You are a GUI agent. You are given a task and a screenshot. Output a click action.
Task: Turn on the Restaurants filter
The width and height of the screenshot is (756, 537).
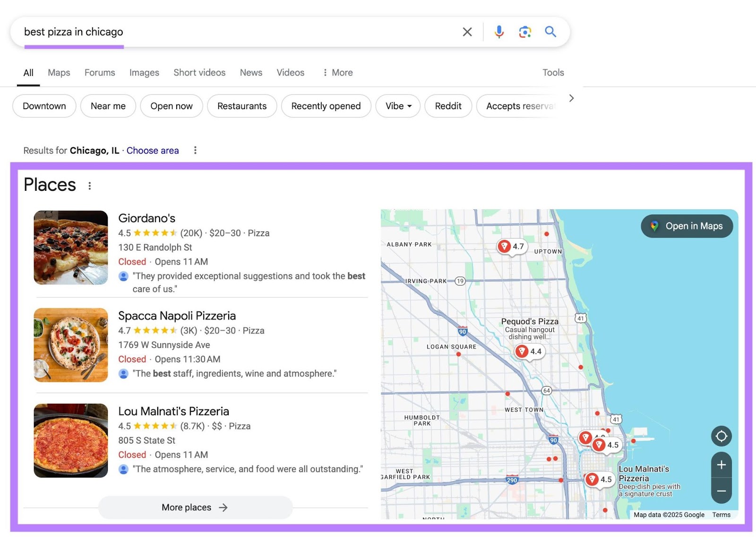point(241,106)
